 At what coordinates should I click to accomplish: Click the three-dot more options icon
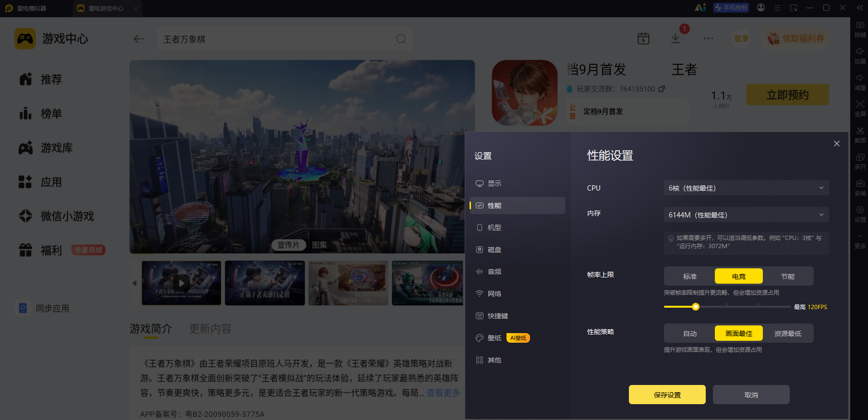(x=708, y=38)
